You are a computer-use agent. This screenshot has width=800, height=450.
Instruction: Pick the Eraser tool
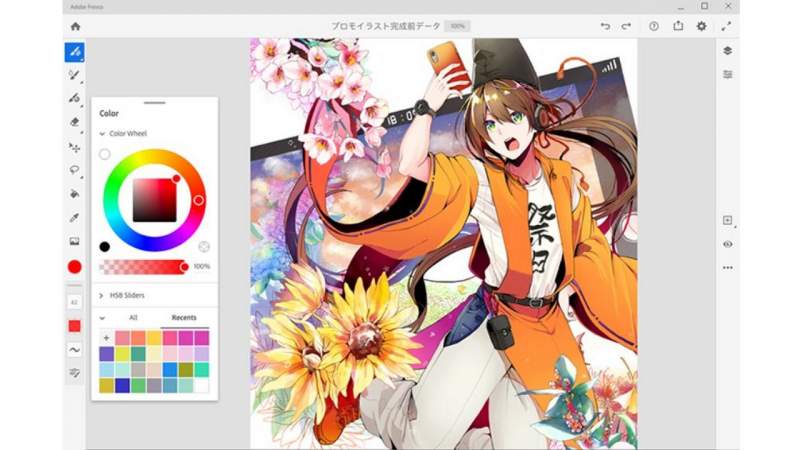74,121
